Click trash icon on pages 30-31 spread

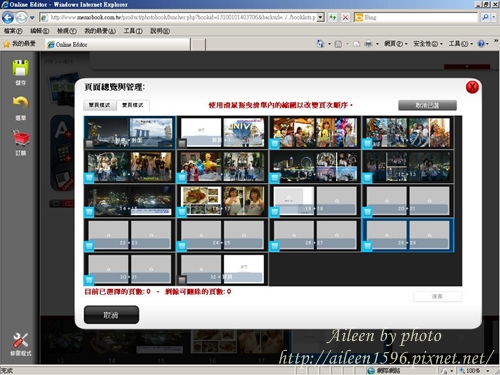pyautogui.click(x=89, y=280)
